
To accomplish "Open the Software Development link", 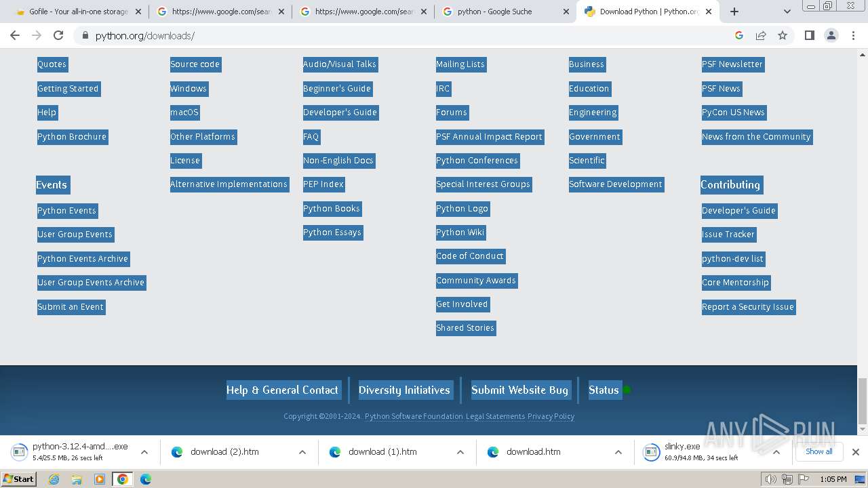I will (x=616, y=184).
